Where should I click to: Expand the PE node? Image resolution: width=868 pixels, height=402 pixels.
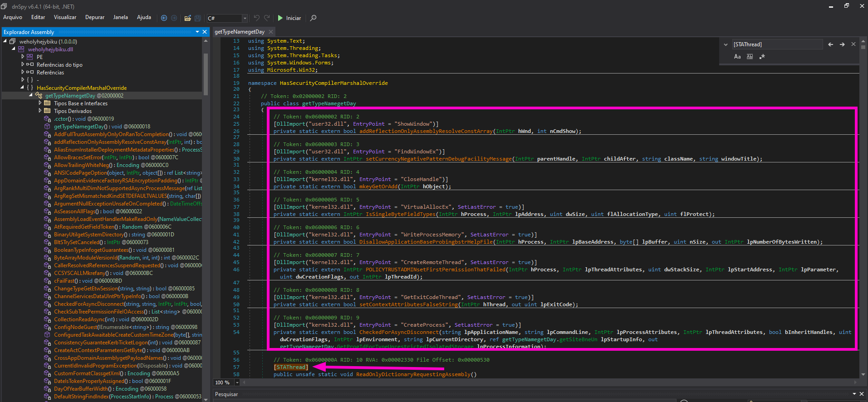[23, 57]
